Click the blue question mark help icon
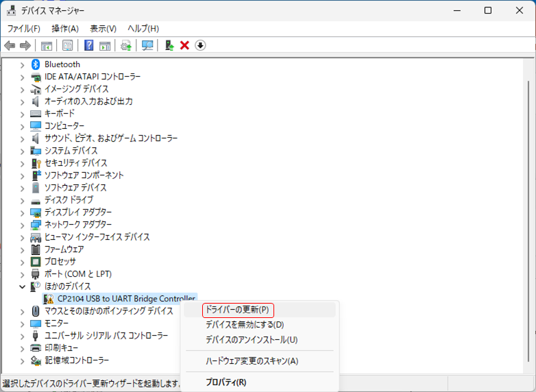This screenshot has height=392, width=536. [88, 45]
